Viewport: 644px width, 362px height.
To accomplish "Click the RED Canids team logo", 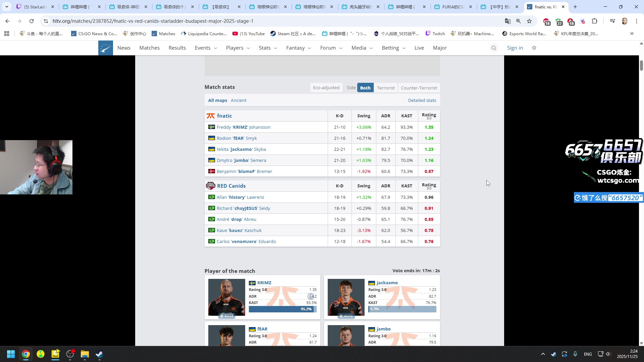I will [211, 186].
